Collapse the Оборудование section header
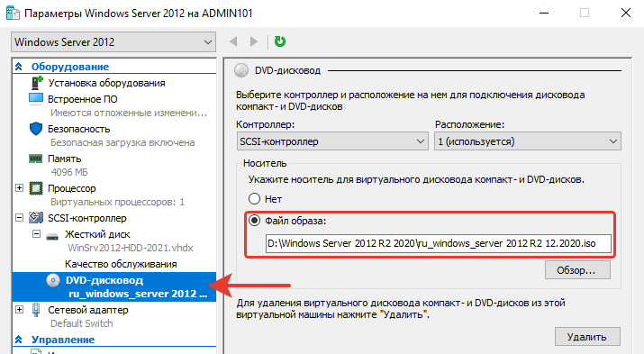Screen dimensions: 644x354 pos(19,66)
